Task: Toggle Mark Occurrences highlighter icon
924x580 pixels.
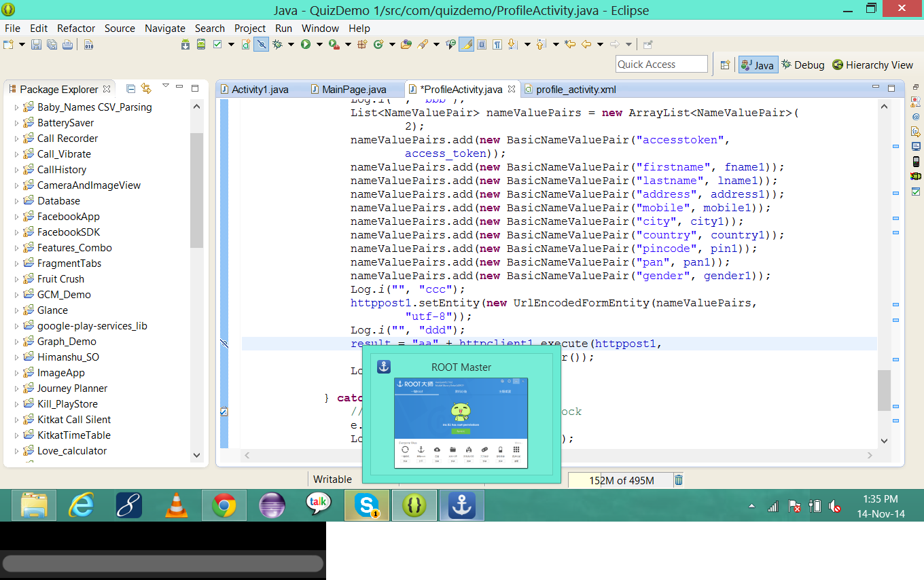Action: 466,44
